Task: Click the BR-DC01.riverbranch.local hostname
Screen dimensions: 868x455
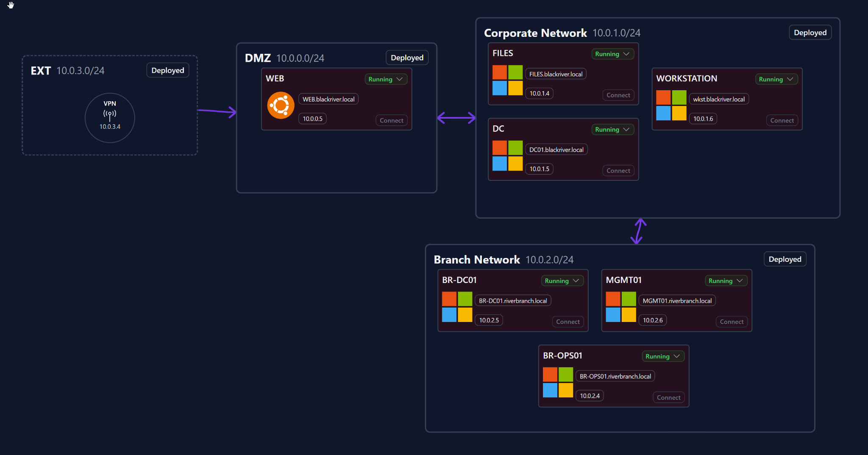Action: pos(513,301)
